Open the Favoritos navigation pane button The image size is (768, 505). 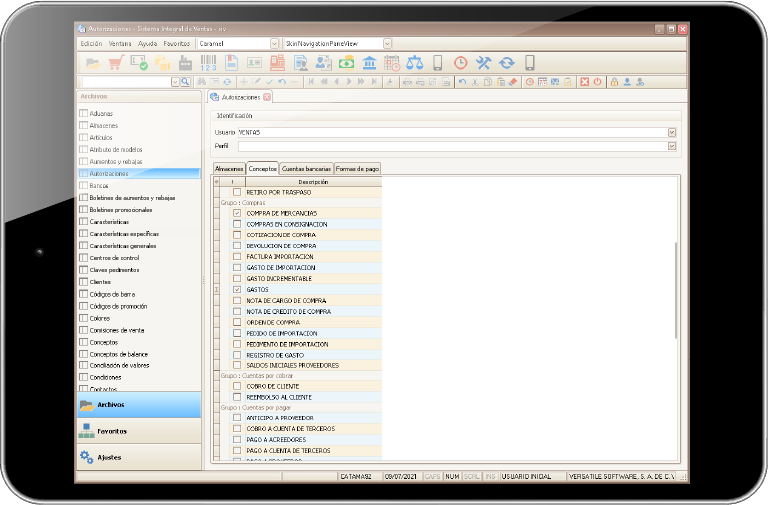click(x=139, y=431)
